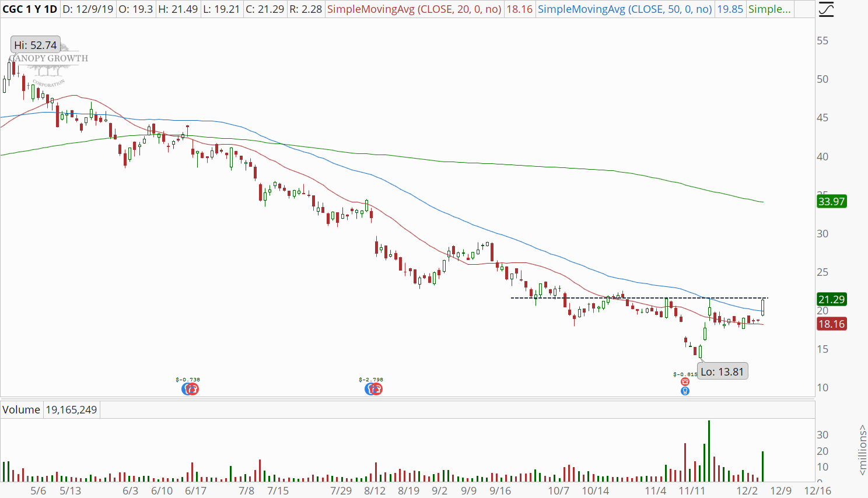This screenshot has width=868, height=498.
Task: Click the Hi: 52.74 price bubble
Action: click(x=36, y=45)
